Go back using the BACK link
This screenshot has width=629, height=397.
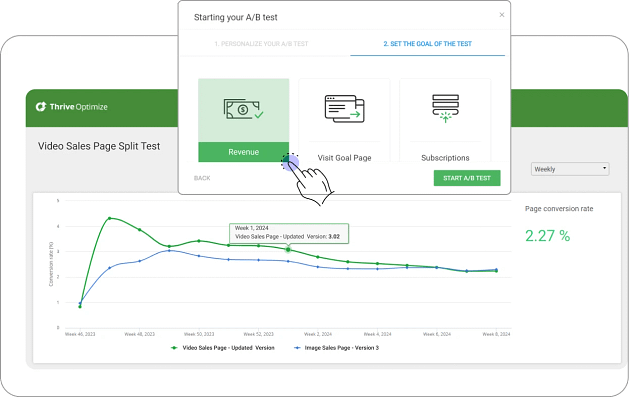click(202, 178)
